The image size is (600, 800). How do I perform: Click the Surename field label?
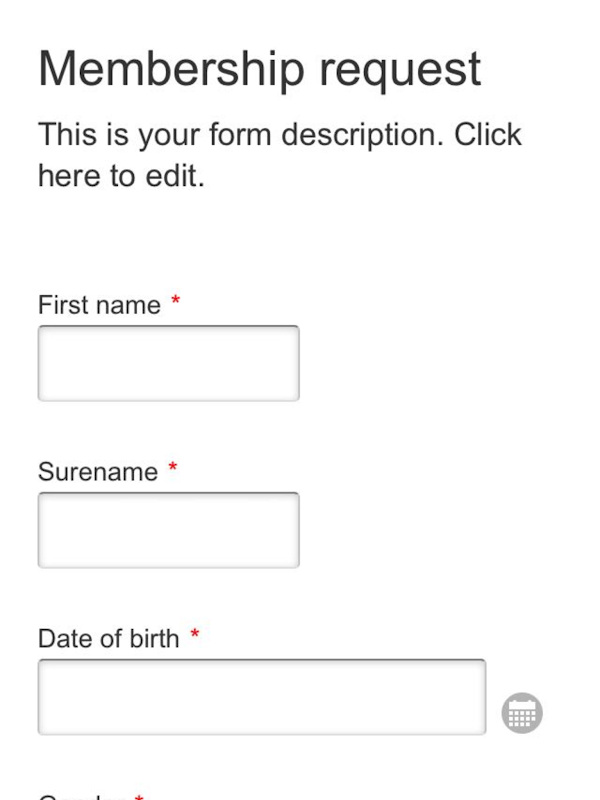pyautogui.click(x=98, y=472)
